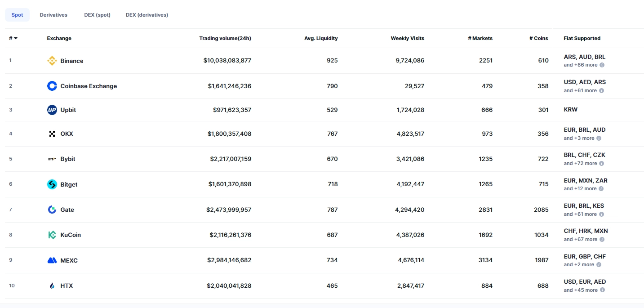Image resolution: width=644 pixels, height=308 pixels.
Task: Click the MEXC logo icon
Action: pyautogui.click(x=52, y=260)
